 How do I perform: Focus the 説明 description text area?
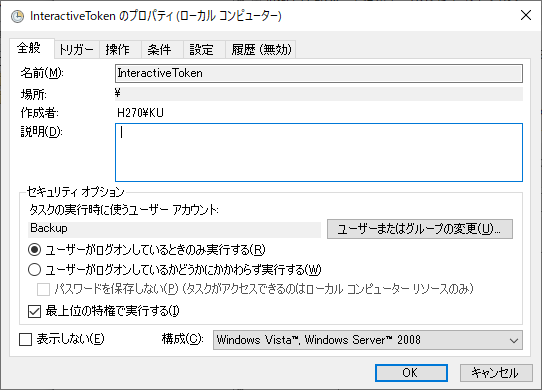click(x=319, y=152)
